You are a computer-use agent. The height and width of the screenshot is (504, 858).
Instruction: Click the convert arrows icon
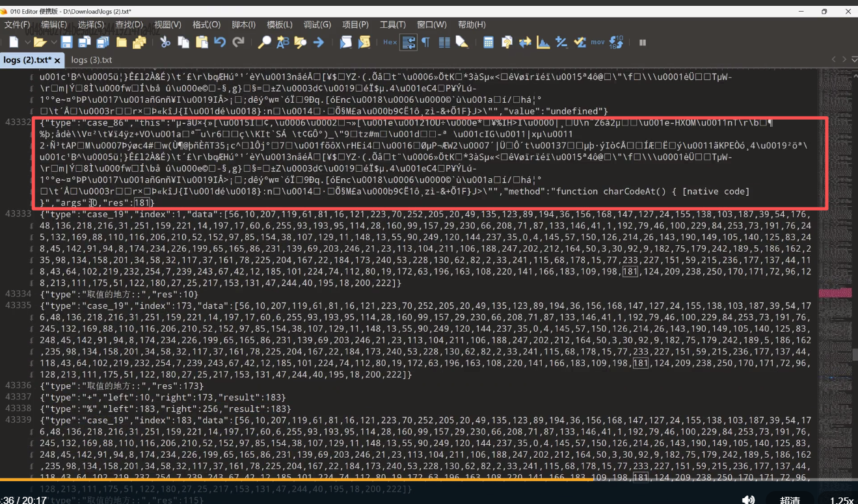click(x=524, y=42)
